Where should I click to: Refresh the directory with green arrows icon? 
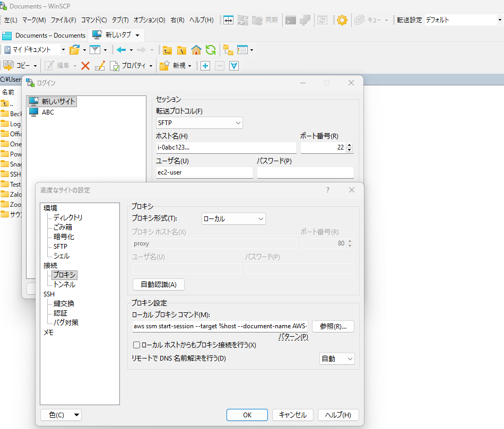point(211,50)
